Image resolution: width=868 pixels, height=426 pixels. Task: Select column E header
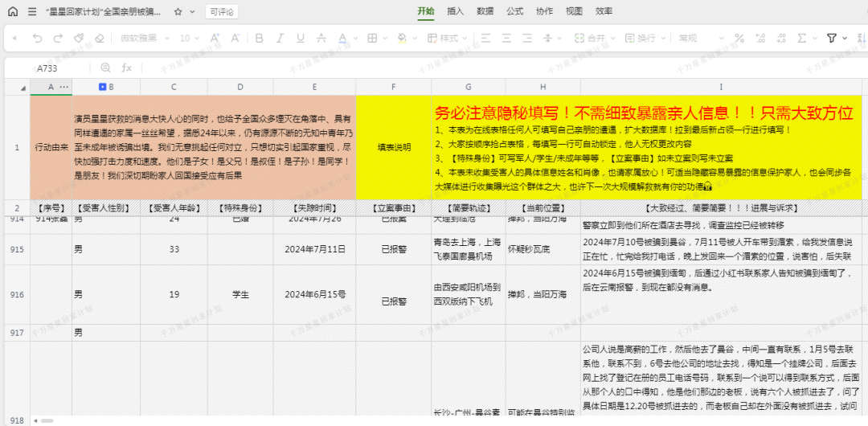(314, 87)
